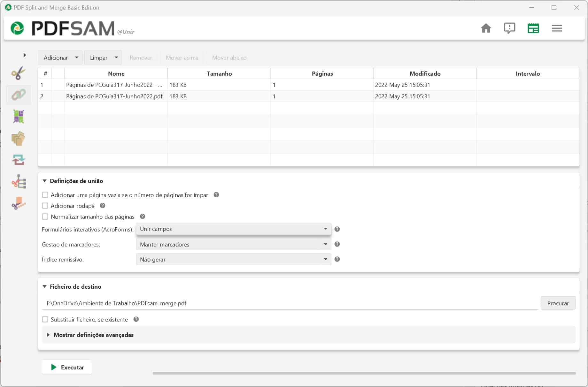Show help for Normalizar tamanho das páginas
Image resolution: width=588 pixels, height=387 pixels.
pyautogui.click(x=143, y=216)
